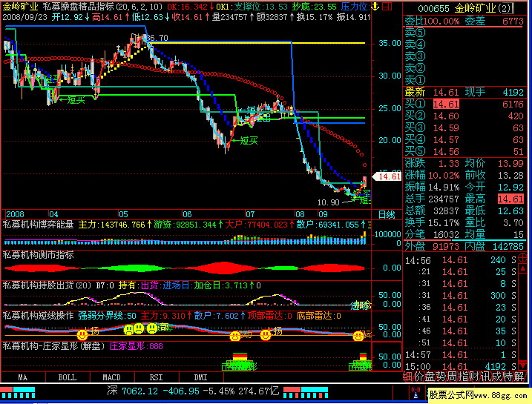Click the 股票公式网 www.88gg.com link
Screen dimensions: 532x404
(x=478, y=395)
